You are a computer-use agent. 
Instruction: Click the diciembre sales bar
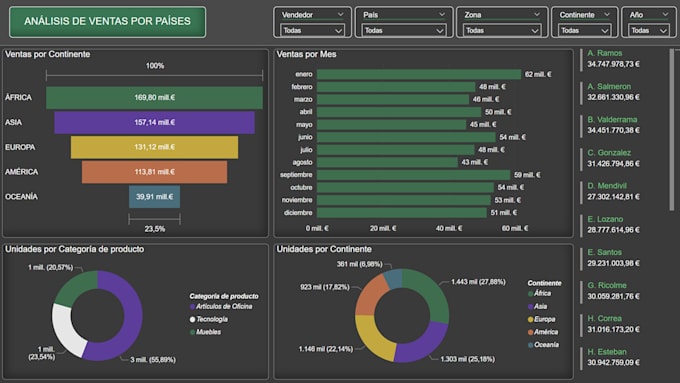pos(402,213)
